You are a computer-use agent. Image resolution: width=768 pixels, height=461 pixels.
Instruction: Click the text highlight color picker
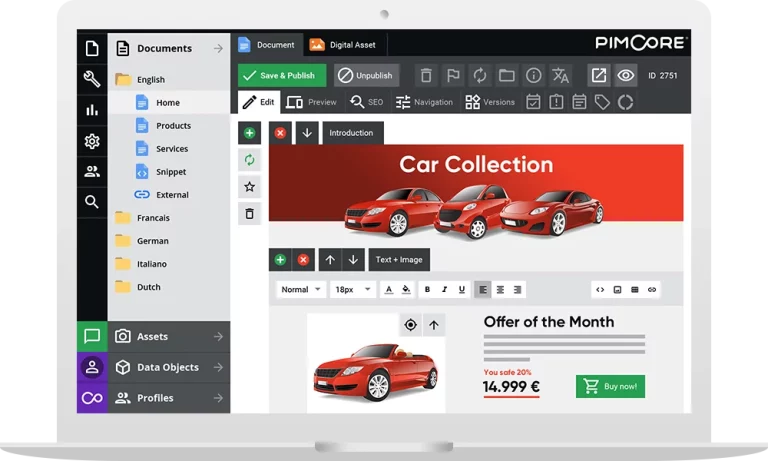[x=406, y=290]
